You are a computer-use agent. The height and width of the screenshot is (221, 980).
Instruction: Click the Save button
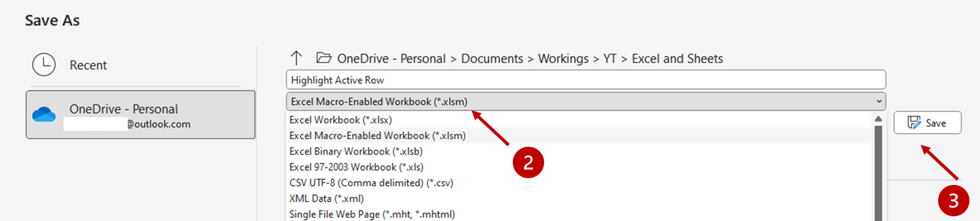(x=927, y=123)
